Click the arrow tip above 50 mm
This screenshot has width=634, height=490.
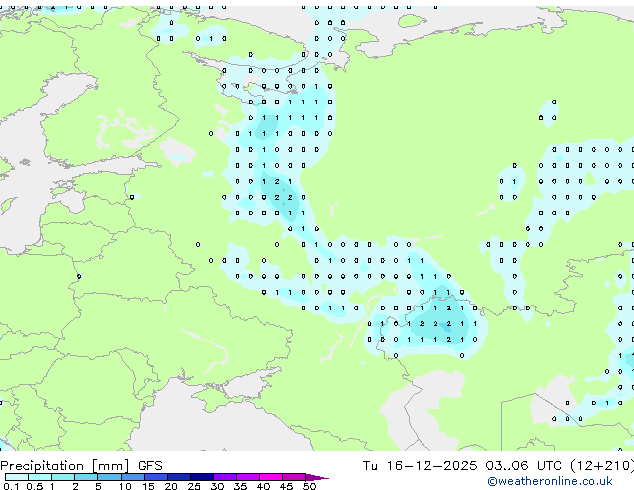point(317,477)
